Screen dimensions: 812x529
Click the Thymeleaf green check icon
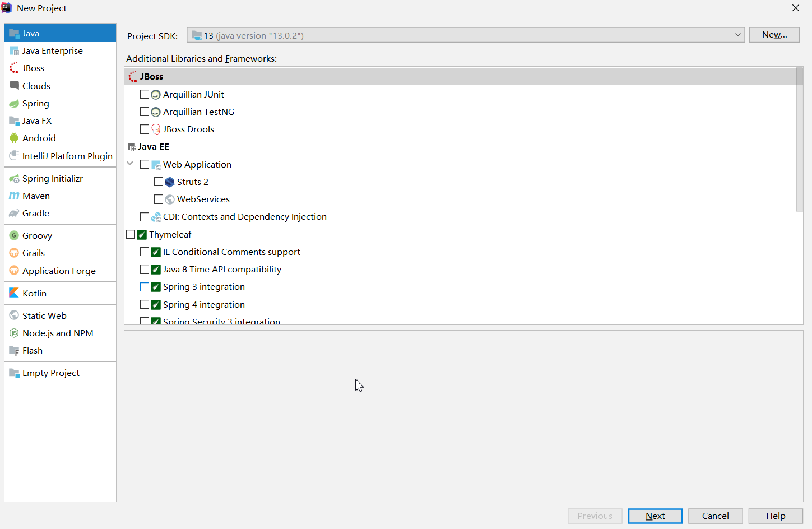click(142, 235)
